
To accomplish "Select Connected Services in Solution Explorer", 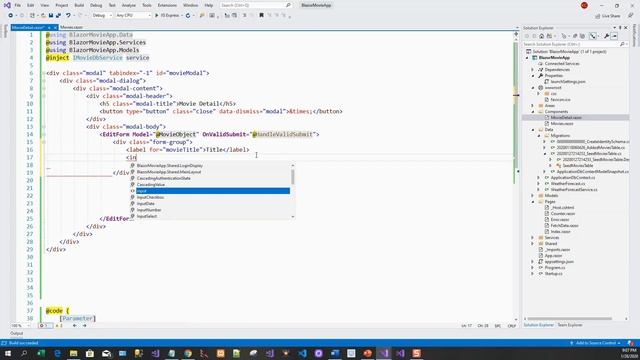I will tap(562, 64).
